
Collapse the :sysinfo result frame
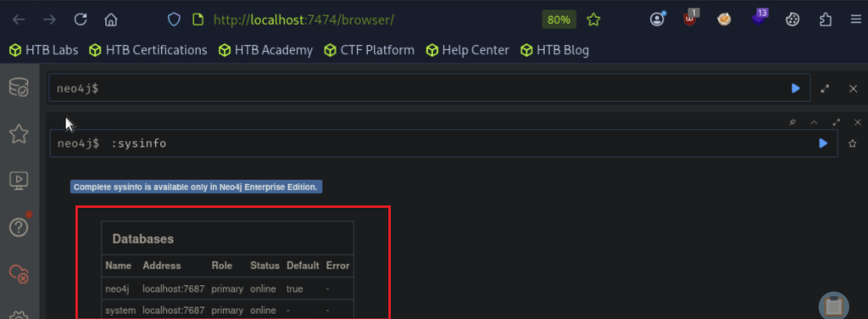(814, 122)
